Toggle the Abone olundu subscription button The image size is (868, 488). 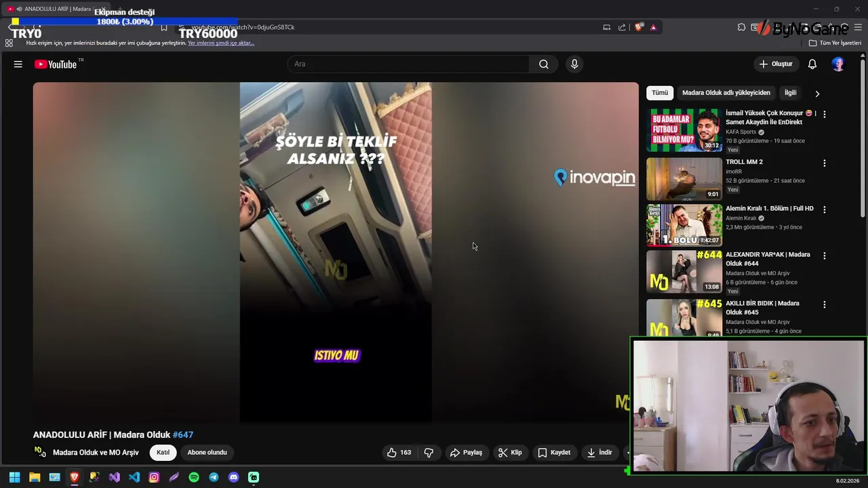tap(207, 452)
